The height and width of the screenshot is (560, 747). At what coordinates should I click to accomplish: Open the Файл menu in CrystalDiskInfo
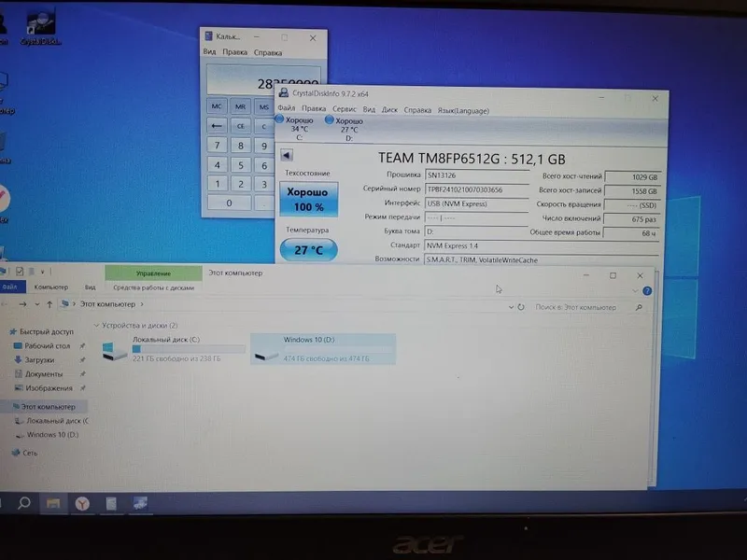click(x=287, y=108)
